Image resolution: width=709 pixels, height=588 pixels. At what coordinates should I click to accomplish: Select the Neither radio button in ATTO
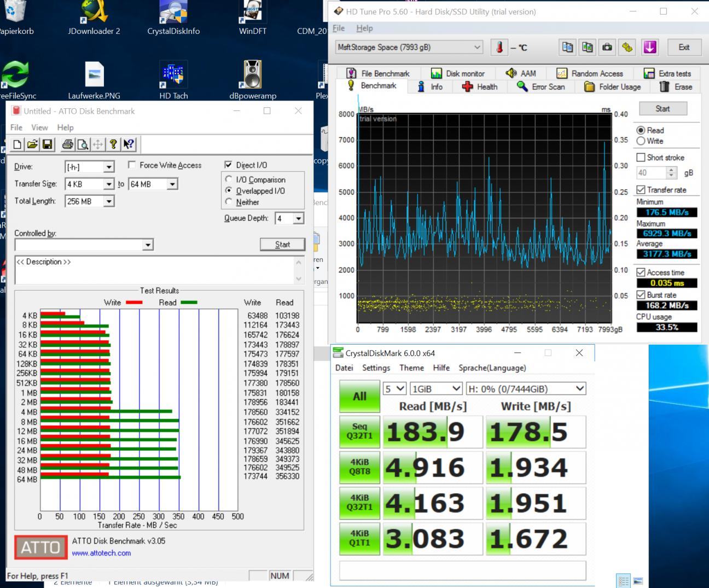pos(229,202)
